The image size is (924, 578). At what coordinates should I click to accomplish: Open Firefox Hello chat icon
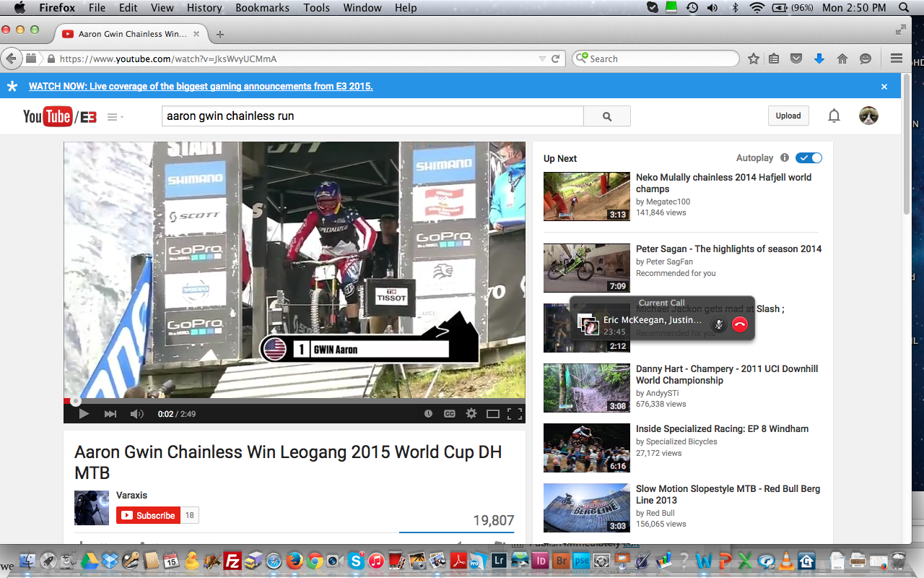tap(865, 59)
